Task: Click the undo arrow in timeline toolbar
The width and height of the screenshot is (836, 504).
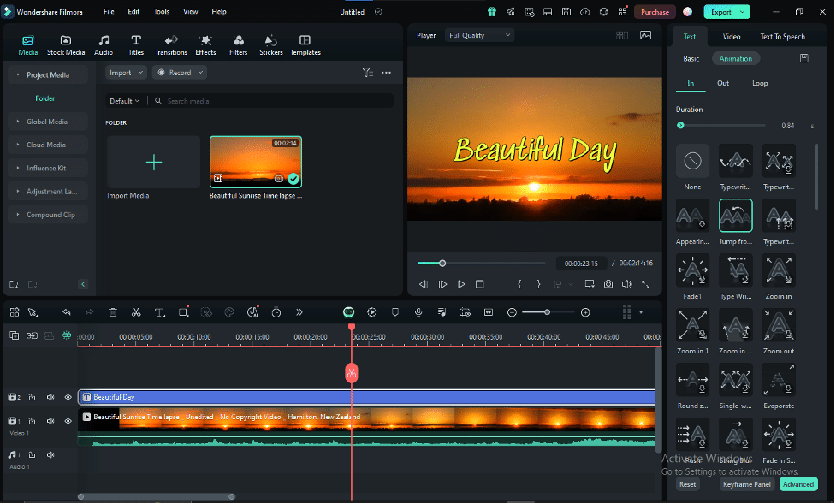Action: 67,312
